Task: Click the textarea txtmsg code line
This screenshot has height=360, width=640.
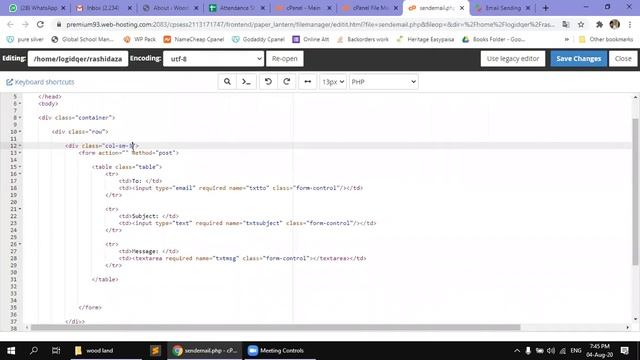Action: click(242, 258)
